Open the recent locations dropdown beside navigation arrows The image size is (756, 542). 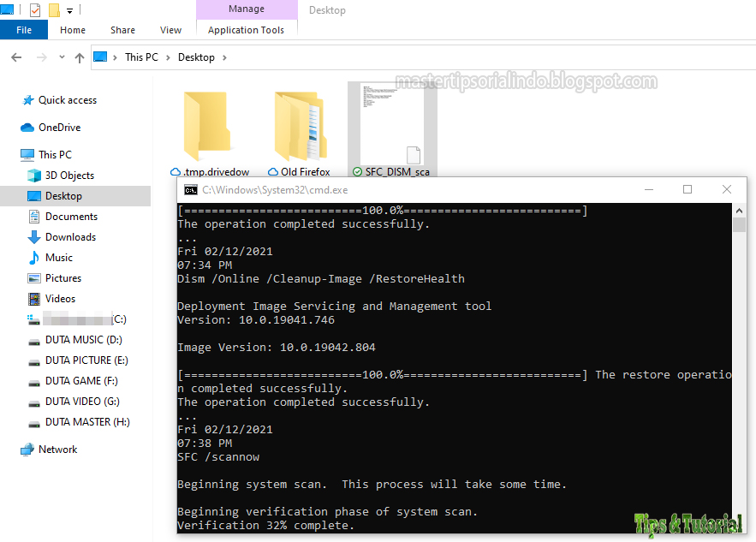pyautogui.click(x=61, y=57)
